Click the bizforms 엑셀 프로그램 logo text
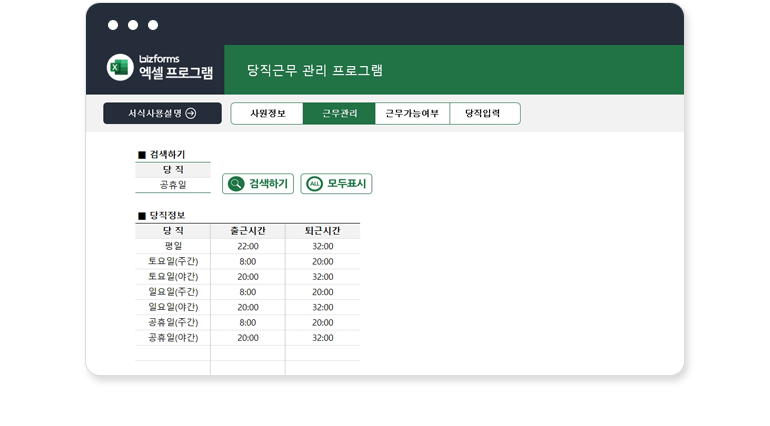 click(x=176, y=67)
